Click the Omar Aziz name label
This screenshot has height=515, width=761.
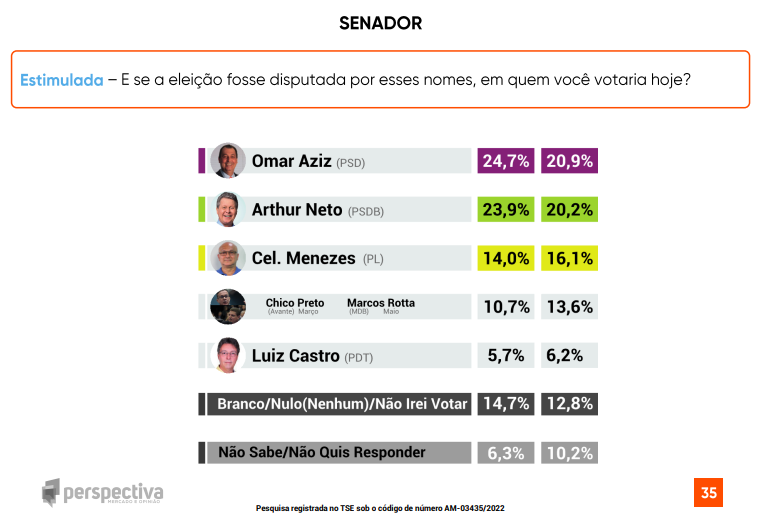coord(291,161)
